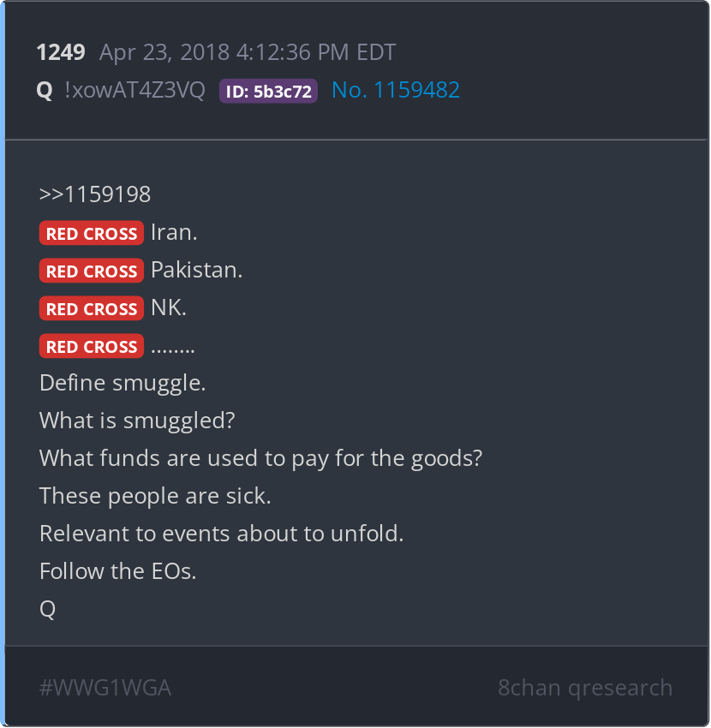Click the text 'What is smuggled?'
711x728 pixels.
point(137,421)
